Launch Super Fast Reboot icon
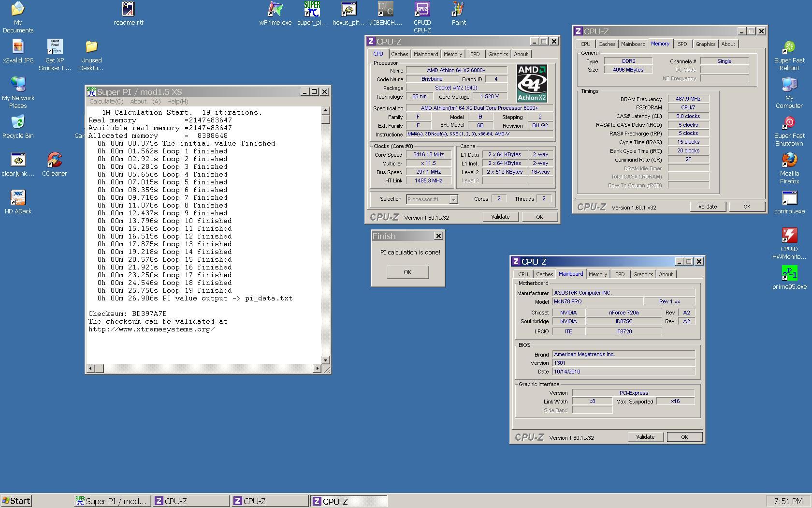Image resolution: width=812 pixels, height=508 pixels. [x=789, y=55]
